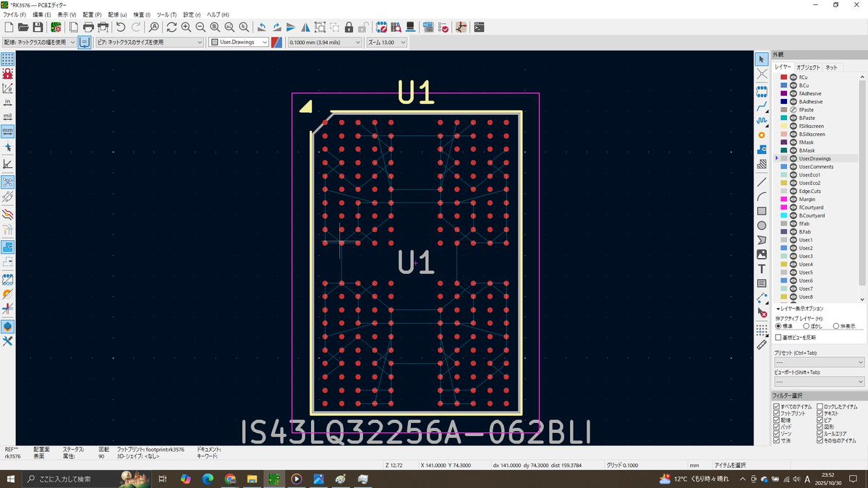Click the print icon
868x488 pixels.
click(88, 27)
